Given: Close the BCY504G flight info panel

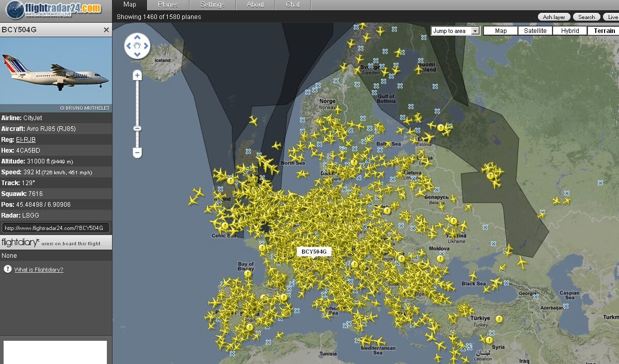Looking at the screenshot, I should click(106, 30).
